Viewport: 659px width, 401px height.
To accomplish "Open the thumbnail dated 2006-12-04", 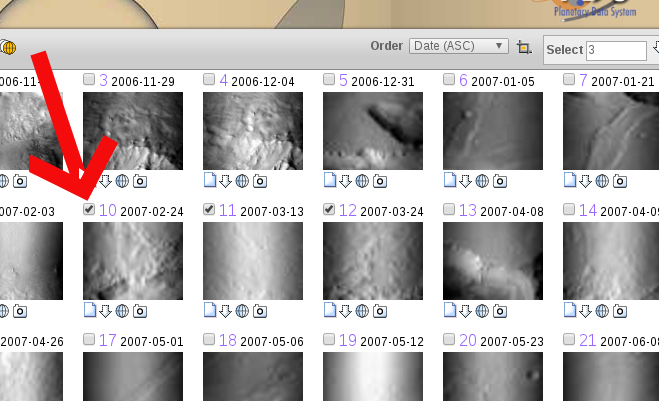I will click(253, 131).
